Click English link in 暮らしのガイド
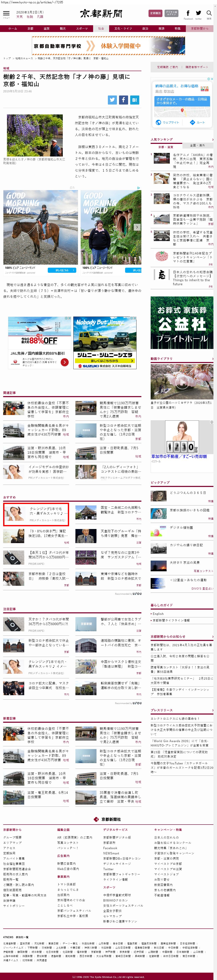The height and width of the screenshot is (980, 217). point(158,614)
